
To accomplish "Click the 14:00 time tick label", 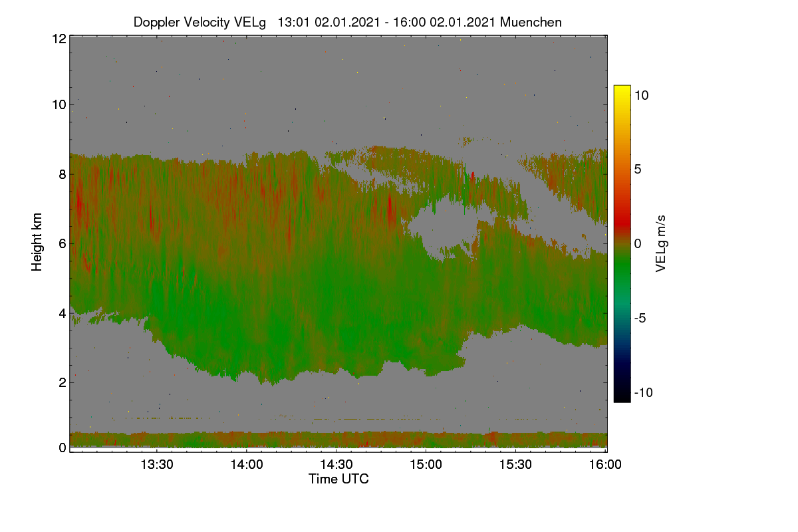I will [x=247, y=465].
